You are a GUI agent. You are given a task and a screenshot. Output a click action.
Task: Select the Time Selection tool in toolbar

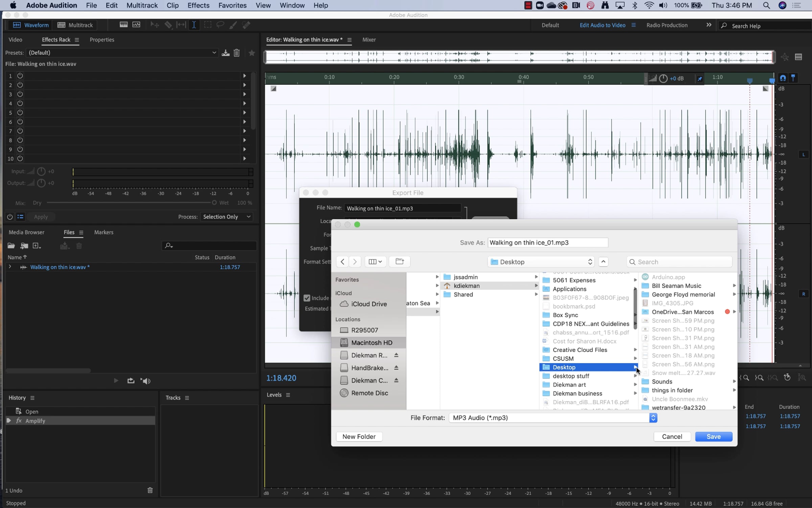point(194,25)
